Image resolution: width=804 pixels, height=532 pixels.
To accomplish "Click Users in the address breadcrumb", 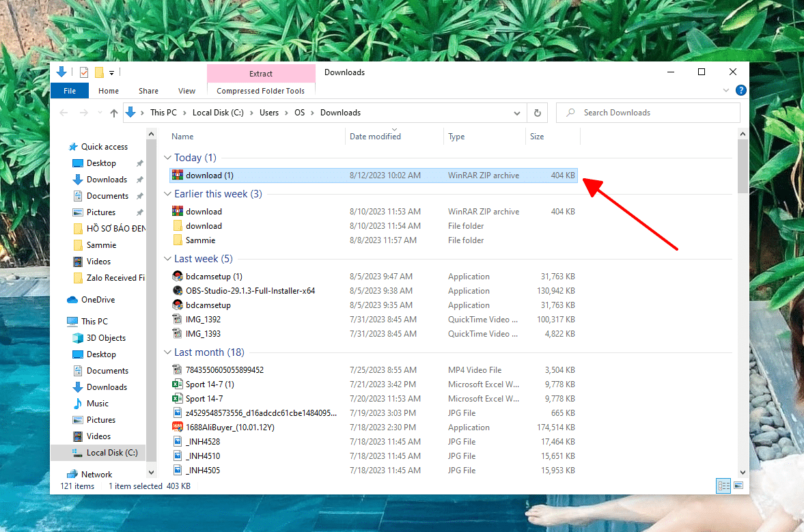I will tap(269, 113).
